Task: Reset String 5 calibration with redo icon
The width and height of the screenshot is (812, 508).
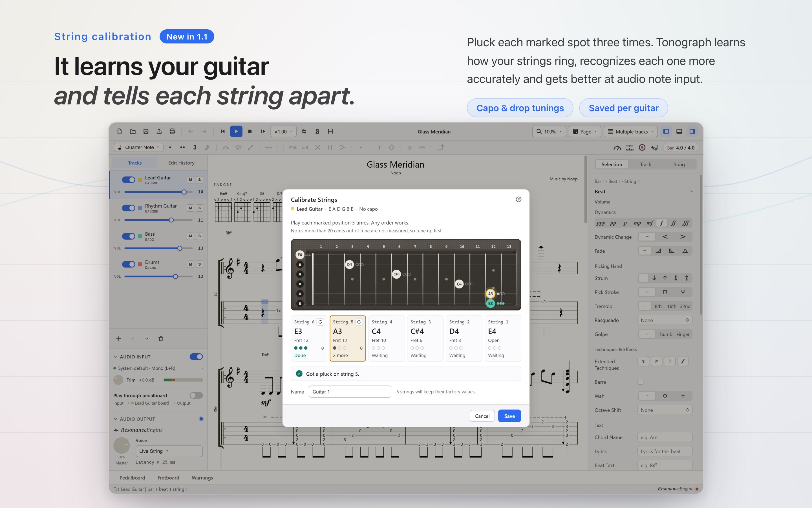Action: click(x=359, y=322)
